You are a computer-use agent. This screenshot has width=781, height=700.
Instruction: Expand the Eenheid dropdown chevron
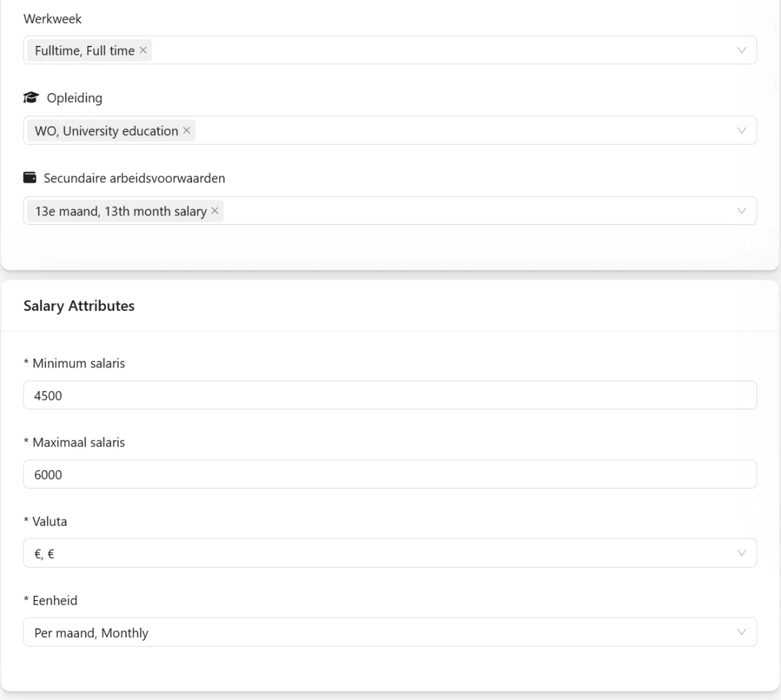tap(741, 632)
